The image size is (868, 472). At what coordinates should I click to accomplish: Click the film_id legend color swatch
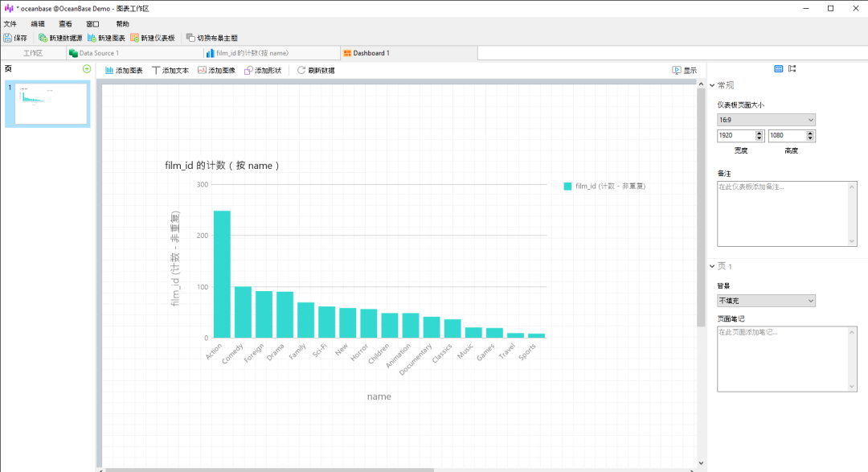point(567,186)
